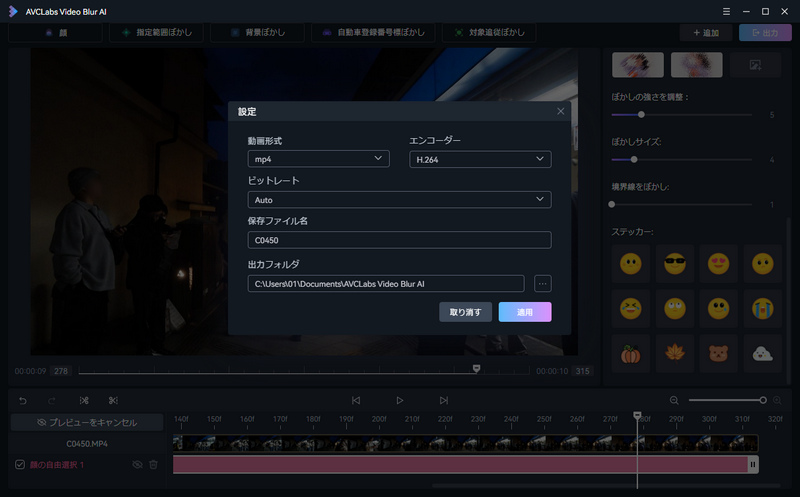Open the hamburger menu in title bar
800x497 pixels.
point(726,11)
